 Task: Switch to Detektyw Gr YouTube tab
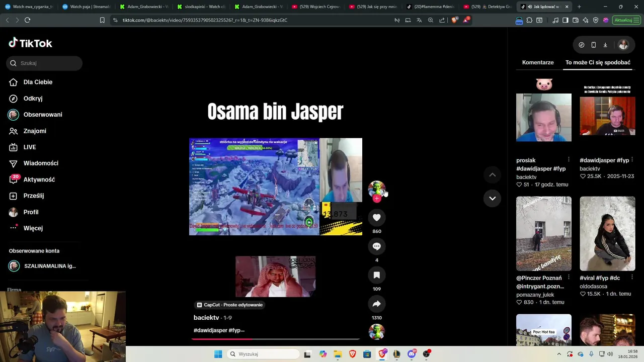(488, 7)
